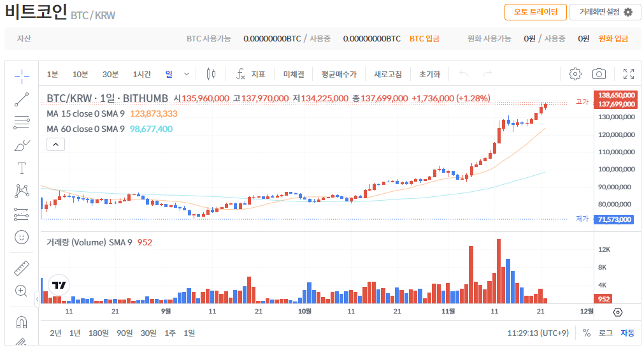Click the TradingView logo on chart
The width and height of the screenshot is (644, 348).
[x=59, y=285]
